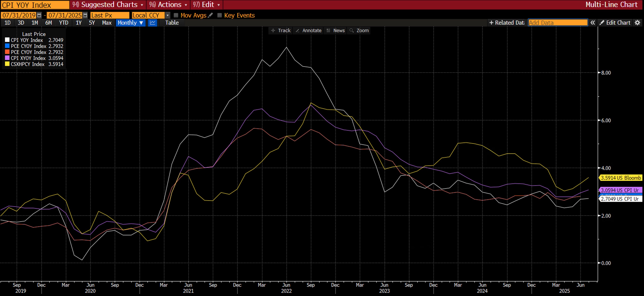Screen dimensions: 644x296
Task: Activate the Zoom magnifier tool
Action: click(359, 30)
